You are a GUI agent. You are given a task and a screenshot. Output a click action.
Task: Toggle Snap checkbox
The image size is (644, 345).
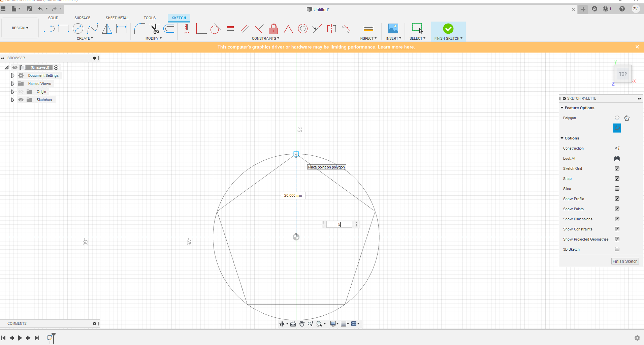[617, 179]
